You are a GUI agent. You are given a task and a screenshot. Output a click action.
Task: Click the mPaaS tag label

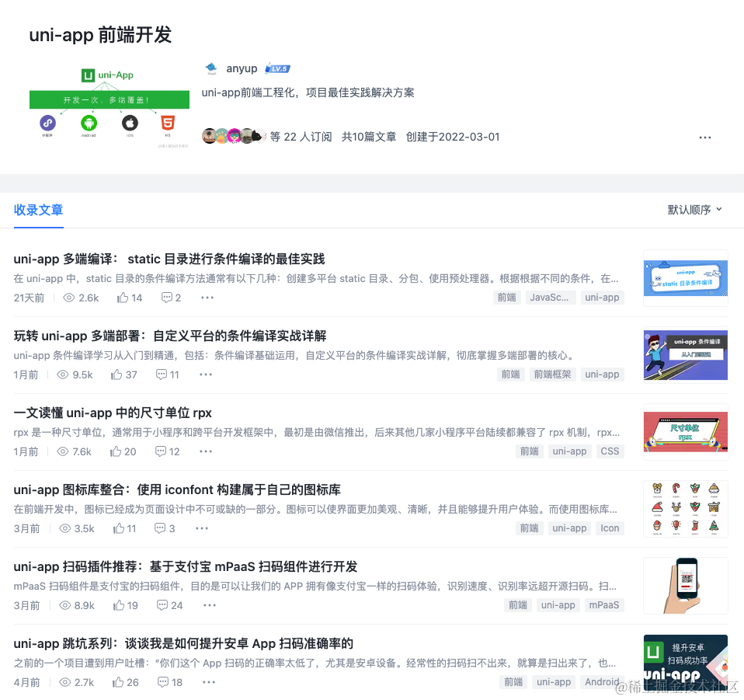[604, 605]
